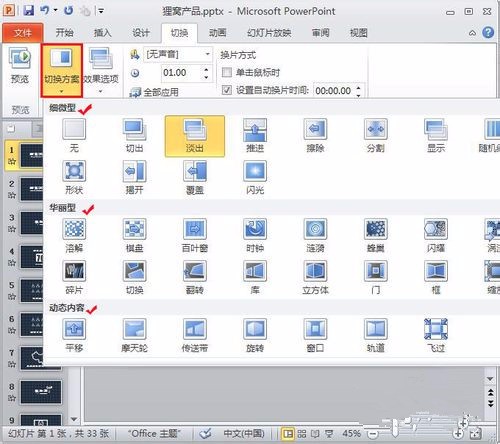Image resolution: width=500 pixels, height=444 pixels.
Task: Uncheck 设置自动换片时间 checkbox
Action: point(227,90)
